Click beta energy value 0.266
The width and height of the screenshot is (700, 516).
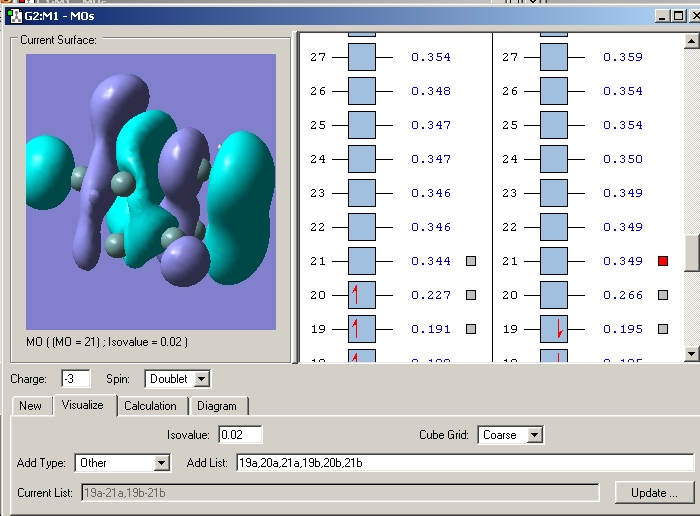point(623,295)
